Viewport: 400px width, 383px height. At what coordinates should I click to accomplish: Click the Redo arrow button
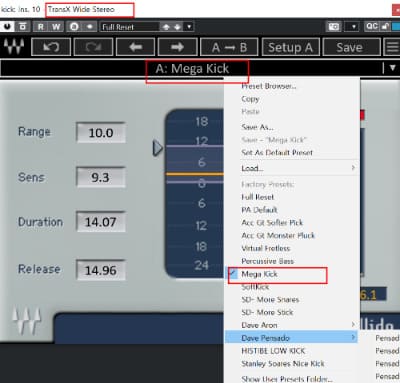click(x=93, y=47)
